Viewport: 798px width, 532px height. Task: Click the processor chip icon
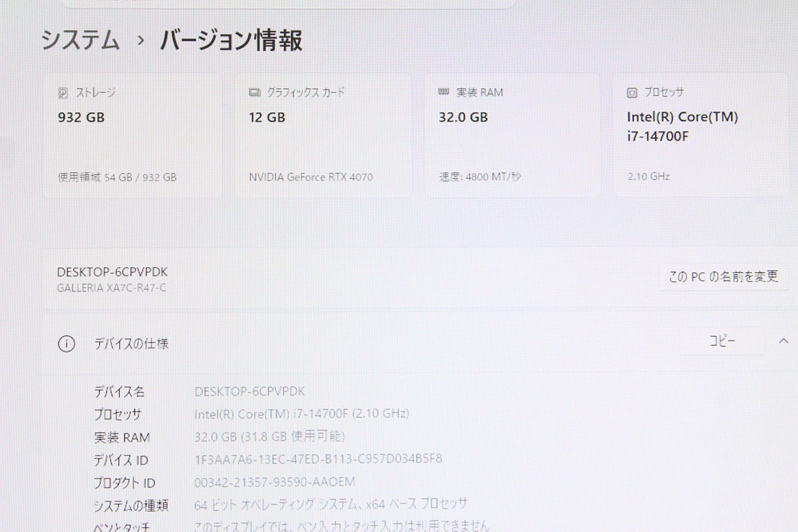[632, 92]
